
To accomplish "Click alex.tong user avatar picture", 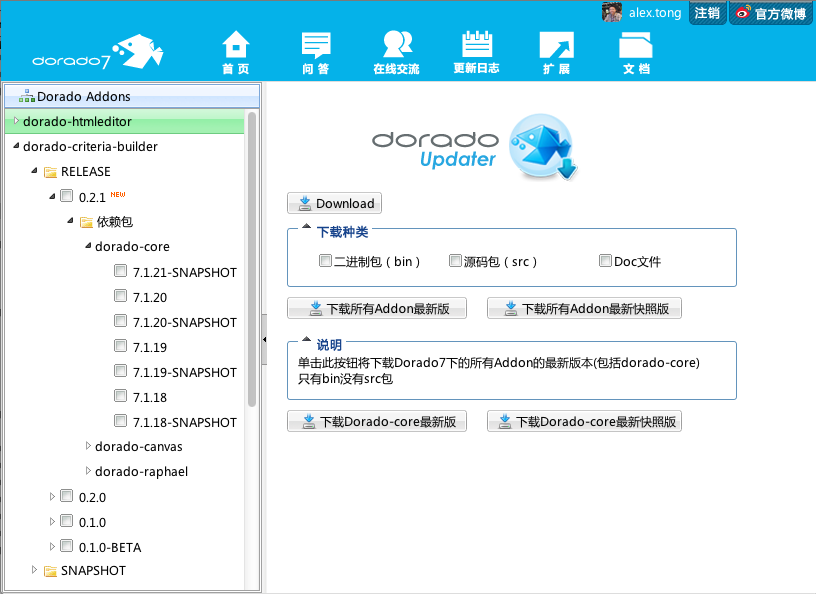I will click(612, 12).
